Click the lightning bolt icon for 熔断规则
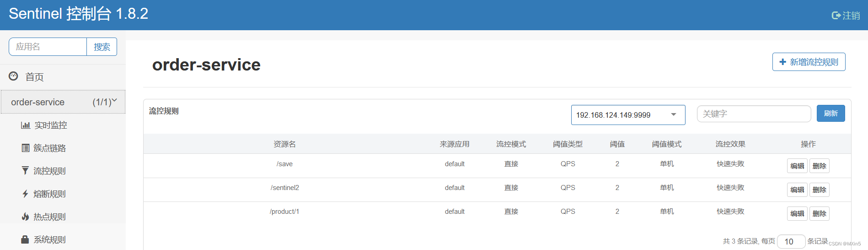Viewport: 868px width, 250px height. point(25,194)
